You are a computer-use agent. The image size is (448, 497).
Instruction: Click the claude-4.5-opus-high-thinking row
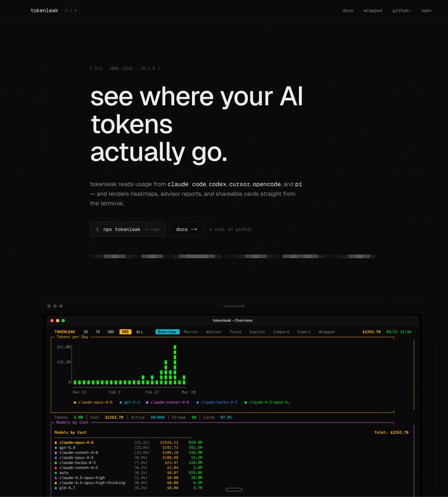[x=128, y=483]
